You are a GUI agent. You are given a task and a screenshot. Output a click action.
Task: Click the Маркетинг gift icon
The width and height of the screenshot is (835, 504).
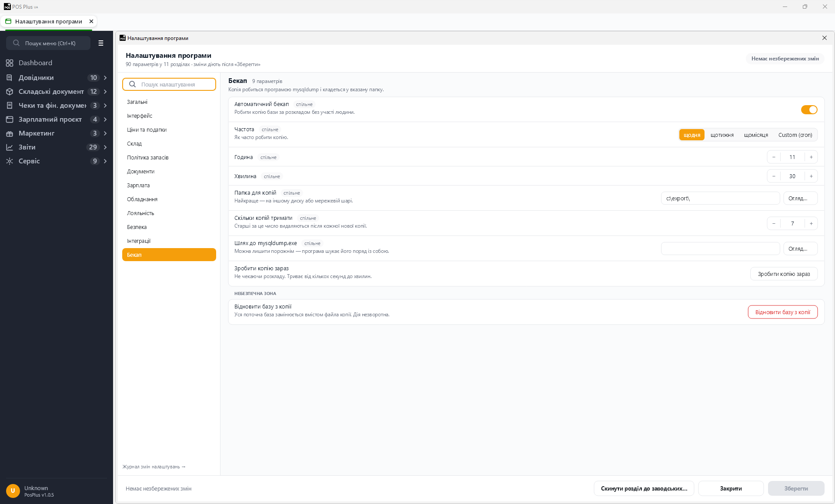tap(10, 133)
